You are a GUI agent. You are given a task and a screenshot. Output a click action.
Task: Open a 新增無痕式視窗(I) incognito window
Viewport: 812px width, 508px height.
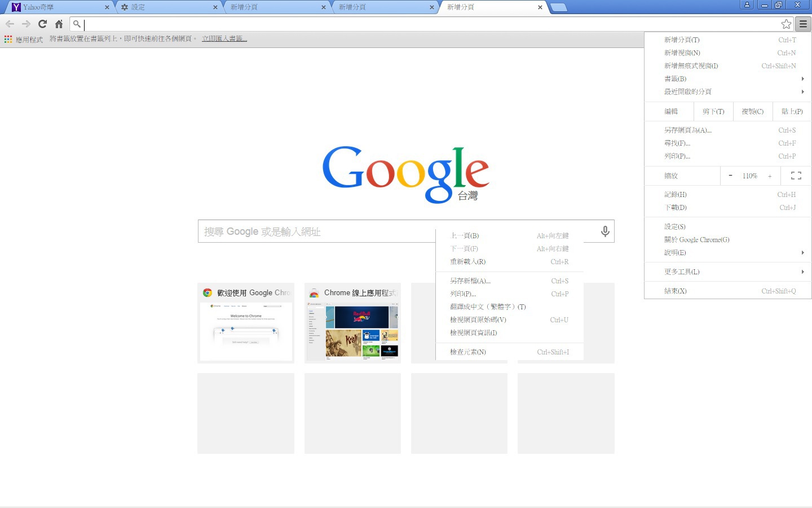coord(728,65)
